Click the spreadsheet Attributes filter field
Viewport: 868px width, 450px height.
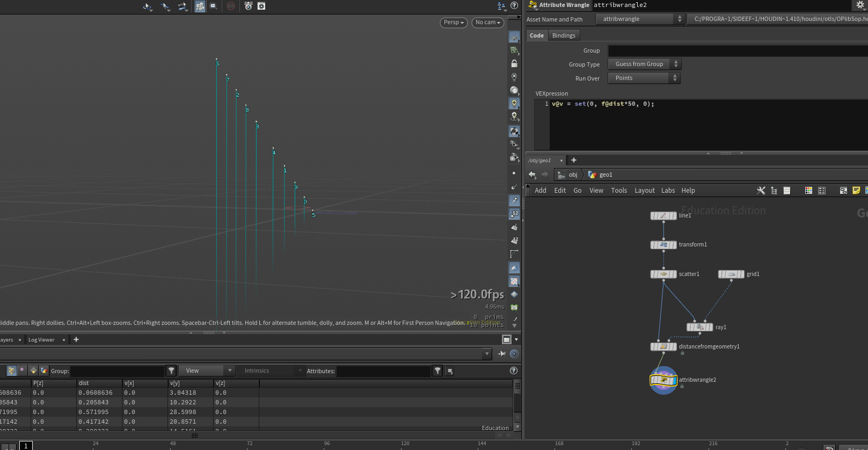[383, 371]
